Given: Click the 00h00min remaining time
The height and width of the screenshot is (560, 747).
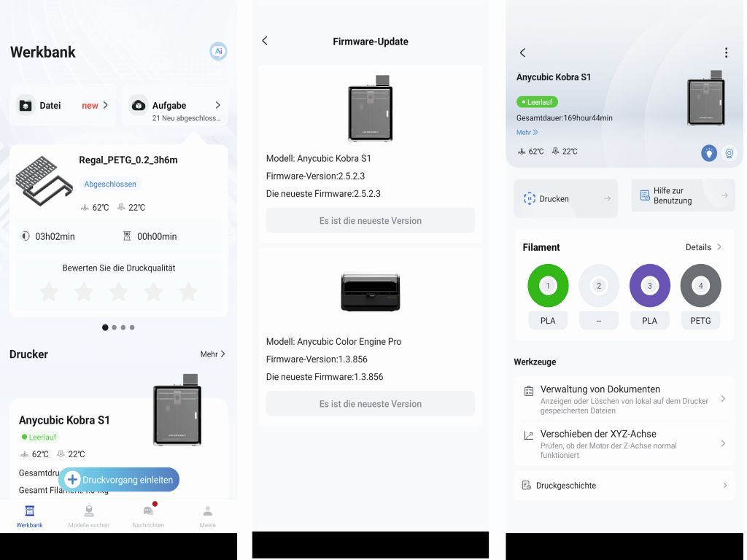Looking at the screenshot, I should click(157, 236).
